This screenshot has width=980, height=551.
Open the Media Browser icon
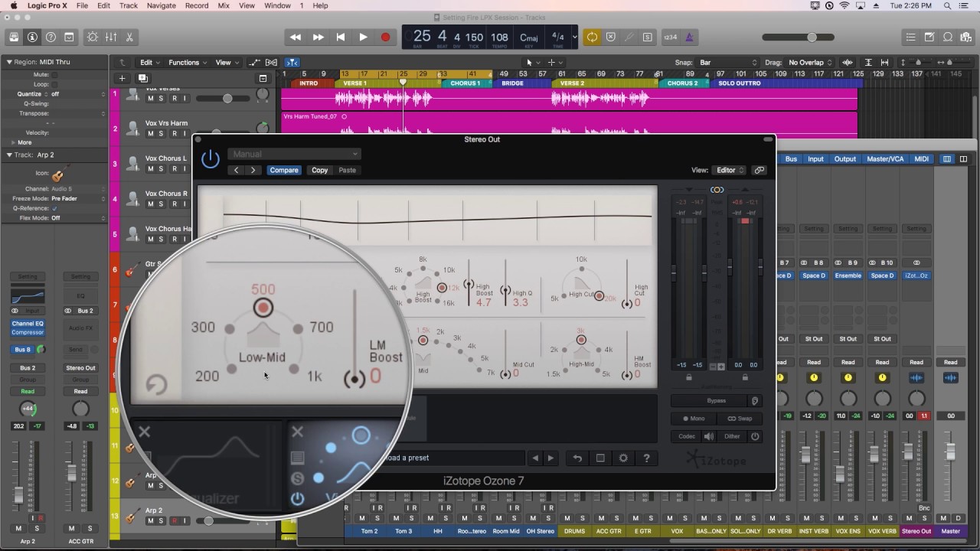965,37
